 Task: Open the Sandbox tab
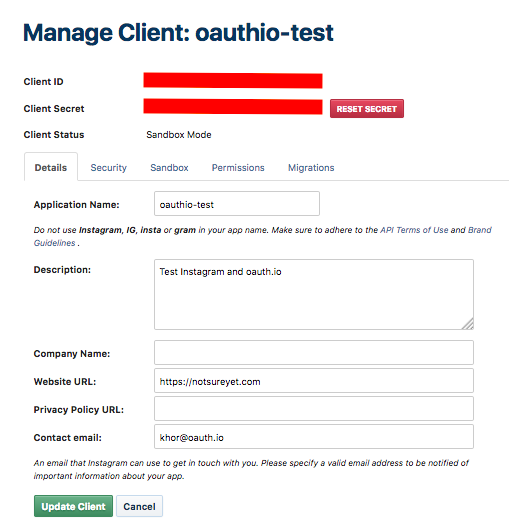pos(169,168)
